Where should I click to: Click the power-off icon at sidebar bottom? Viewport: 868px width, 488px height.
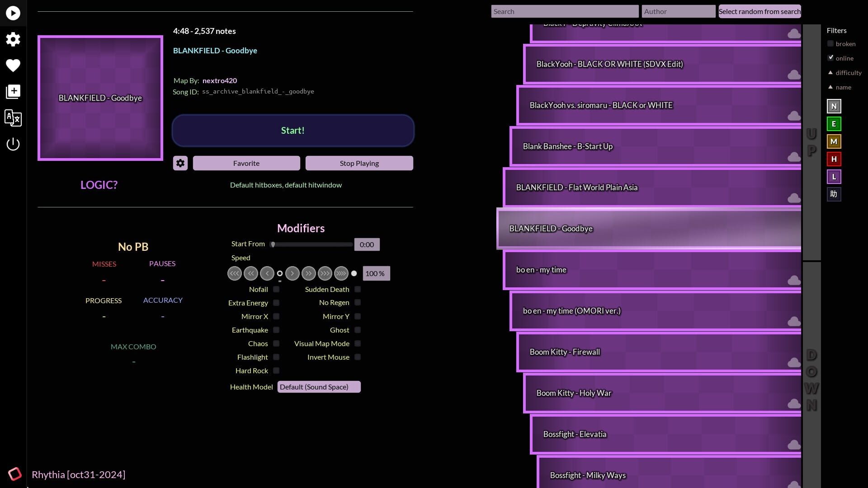[x=13, y=144]
